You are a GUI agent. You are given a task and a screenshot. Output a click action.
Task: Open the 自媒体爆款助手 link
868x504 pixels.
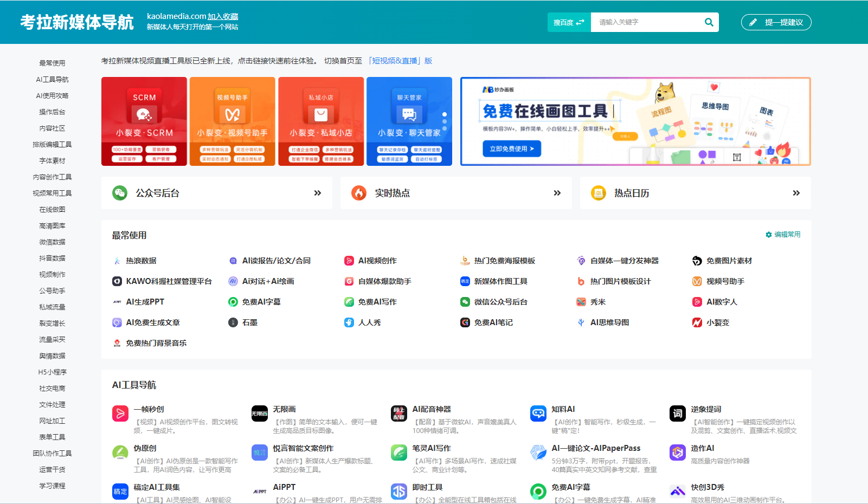click(x=384, y=281)
